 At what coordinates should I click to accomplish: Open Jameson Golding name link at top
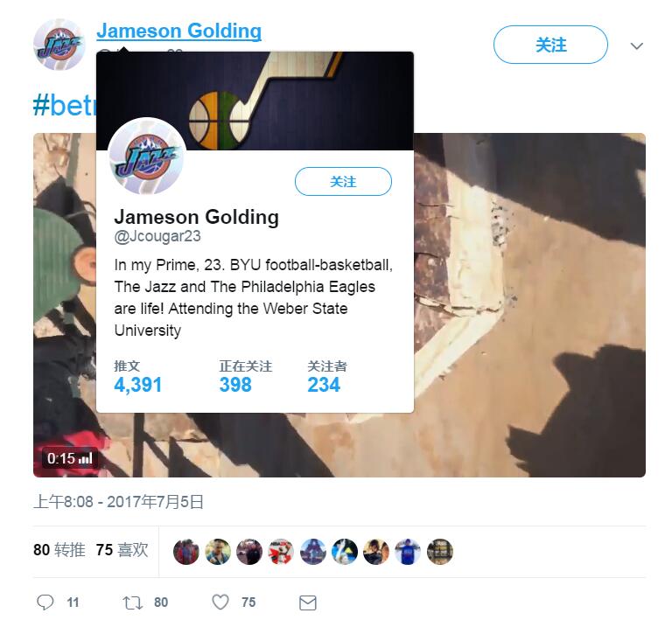[x=179, y=31]
